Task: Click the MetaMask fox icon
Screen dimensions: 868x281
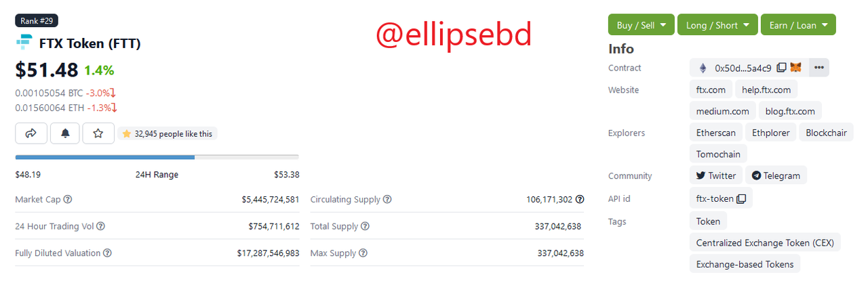Action: pos(796,68)
